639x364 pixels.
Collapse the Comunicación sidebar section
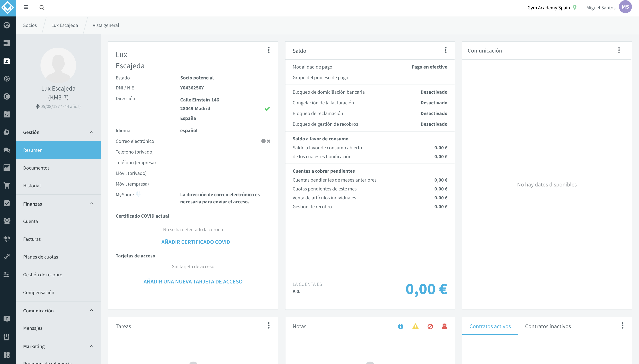click(x=91, y=311)
